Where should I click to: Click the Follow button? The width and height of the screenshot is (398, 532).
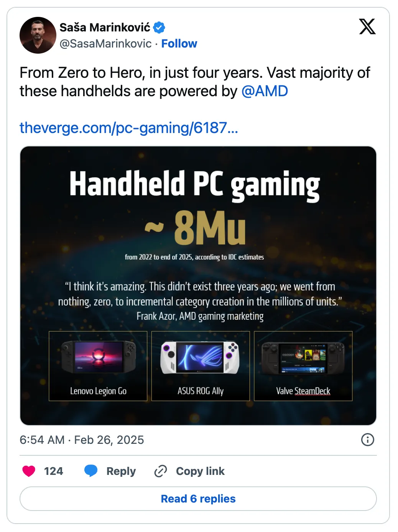click(179, 43)
